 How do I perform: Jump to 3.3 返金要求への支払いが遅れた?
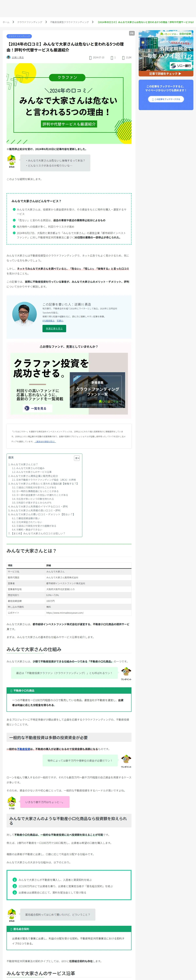tap(40, 495)
